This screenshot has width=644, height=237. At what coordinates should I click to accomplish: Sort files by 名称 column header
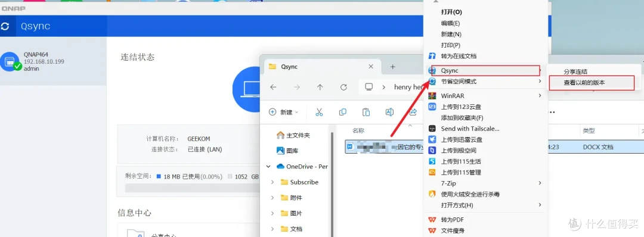coord(358,130)
